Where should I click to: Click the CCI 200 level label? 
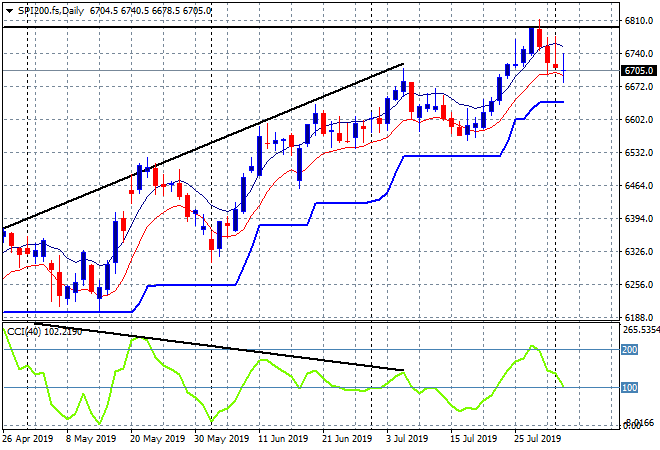(x=630, y=349)
